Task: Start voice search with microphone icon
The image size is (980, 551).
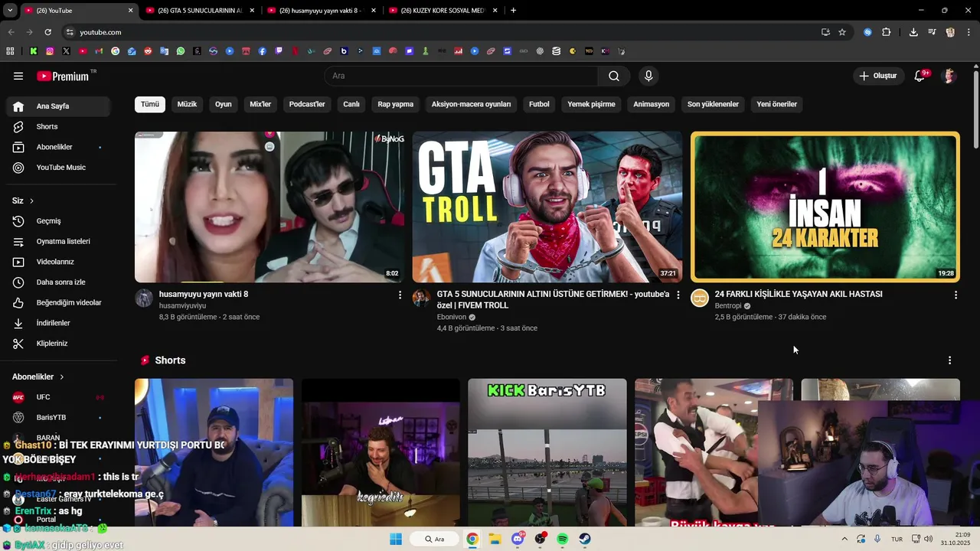Action: 648,76
